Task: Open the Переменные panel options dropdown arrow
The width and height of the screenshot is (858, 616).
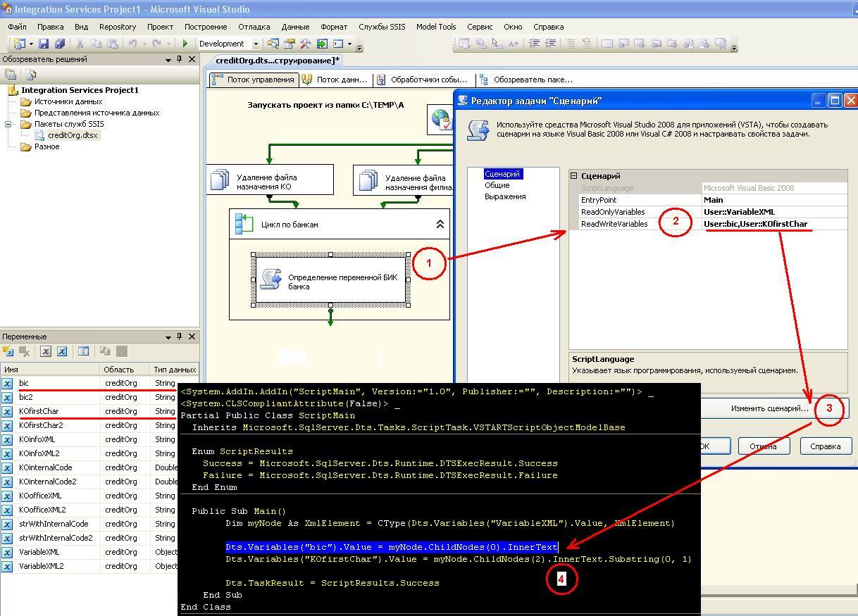Action: click(168, 337)
